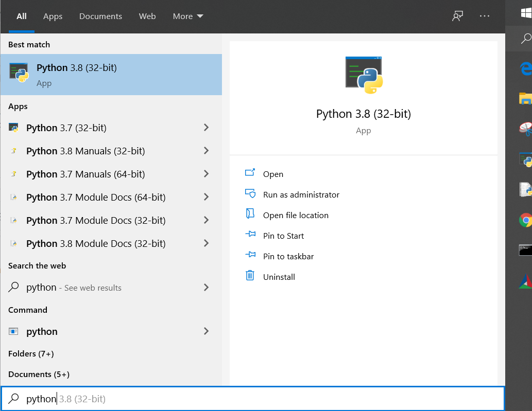Click the Run as administrator shield icon
This screenshot has height=411, width=532.
tap(250, 193)
